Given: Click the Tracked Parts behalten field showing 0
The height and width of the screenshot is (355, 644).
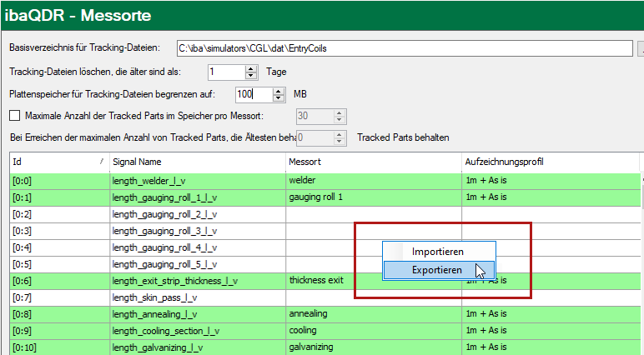Looking at the screenshot, I should pyautogui.click(x=314, y=137).
